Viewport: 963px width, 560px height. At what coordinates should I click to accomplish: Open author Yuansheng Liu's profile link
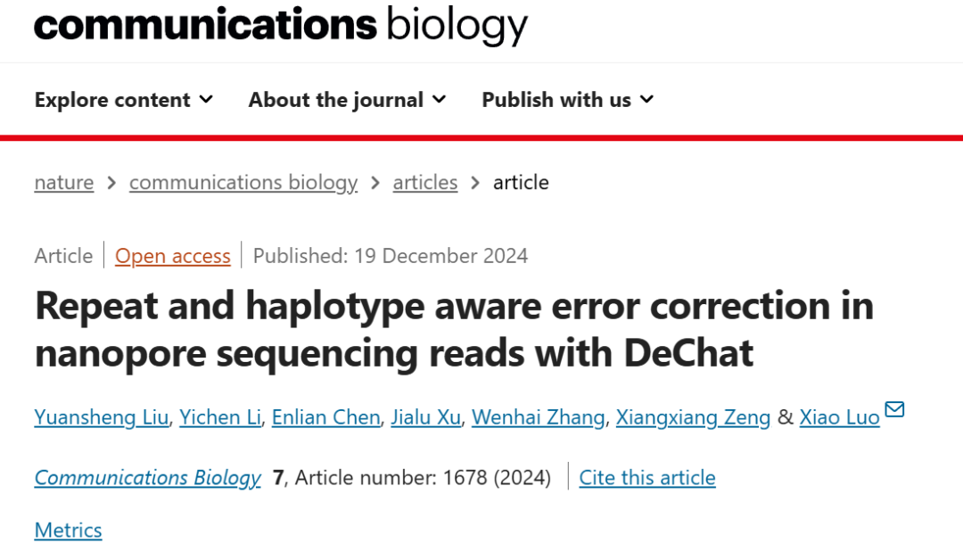pyautogui.click(x=101, y=417)
